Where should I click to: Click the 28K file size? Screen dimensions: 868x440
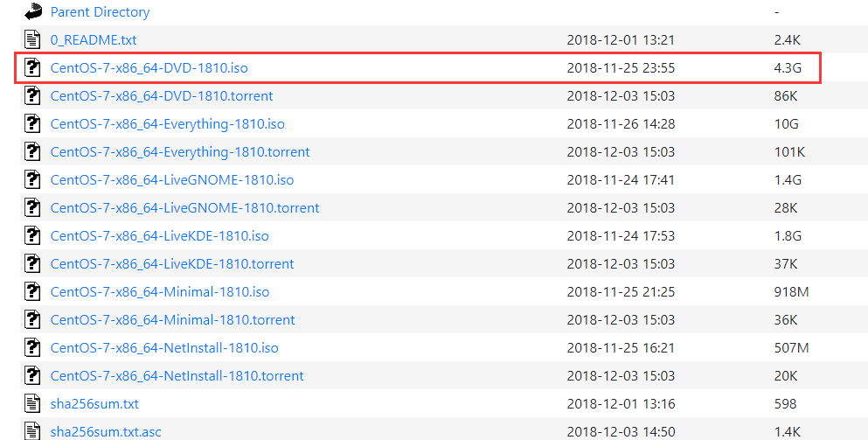(x=786, y=208)
